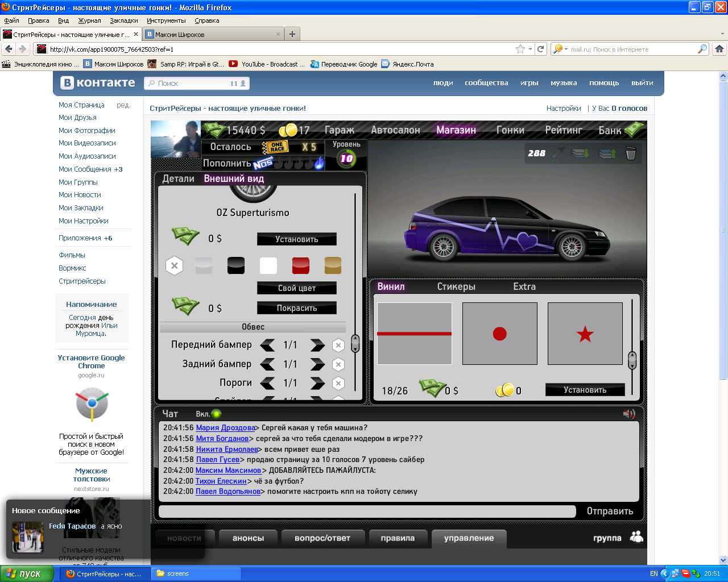Screen dimensions: 728x582
Task: Next Задний бампер variant arrow
Action: point(317,364)
